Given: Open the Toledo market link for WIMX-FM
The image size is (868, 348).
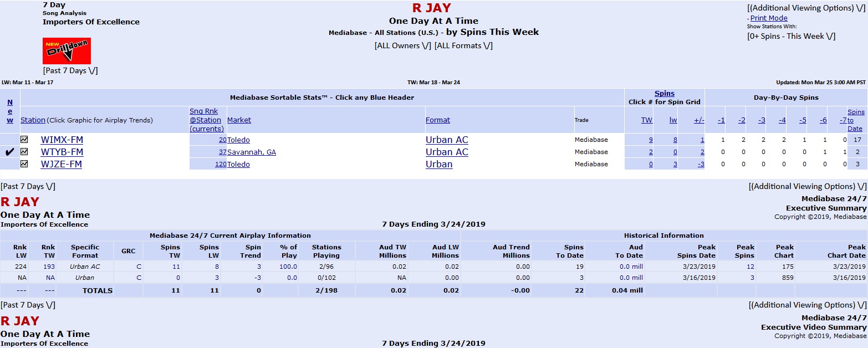Looking at the screenshot, I should click(x=238, y=140).
